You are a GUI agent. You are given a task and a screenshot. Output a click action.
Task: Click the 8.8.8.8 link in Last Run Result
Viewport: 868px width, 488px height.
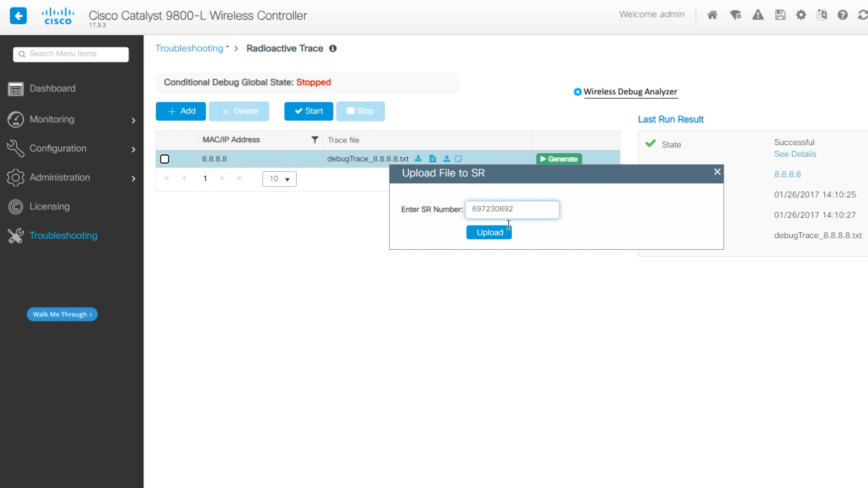coord(788,174)
